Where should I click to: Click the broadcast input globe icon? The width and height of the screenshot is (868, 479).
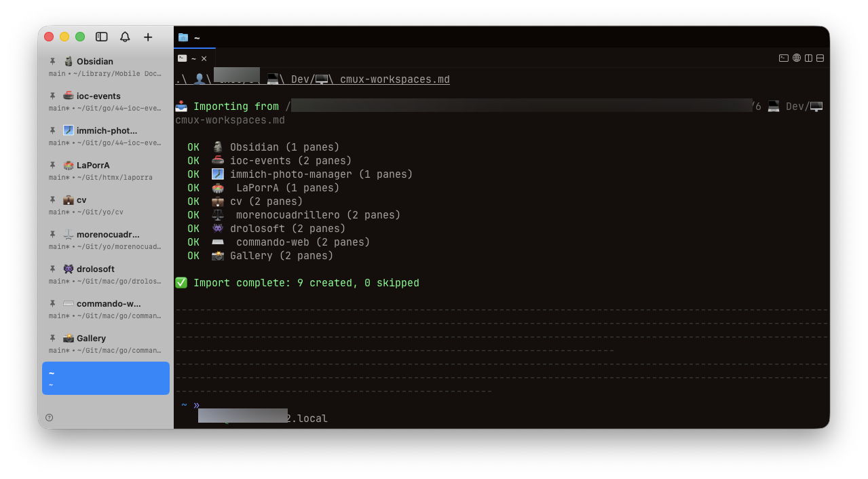pyautogui.click(x=797, y=58)
